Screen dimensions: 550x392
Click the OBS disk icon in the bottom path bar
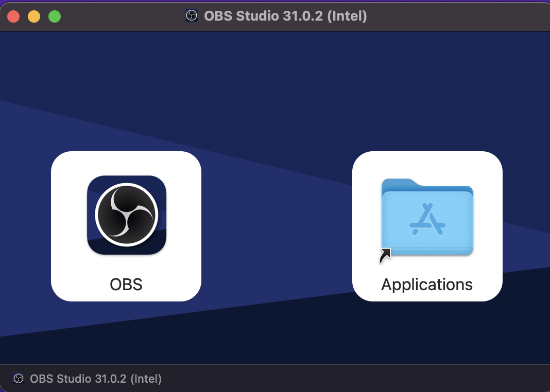[18, 378]
